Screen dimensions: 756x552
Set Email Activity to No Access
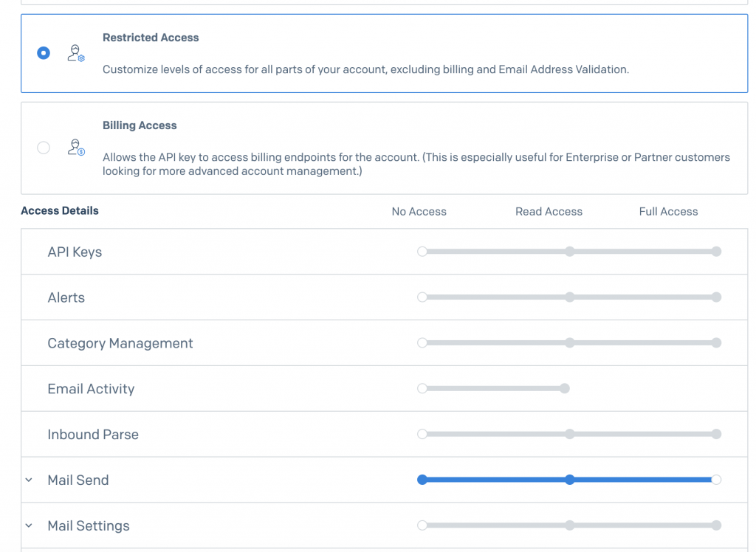(422, 388)
